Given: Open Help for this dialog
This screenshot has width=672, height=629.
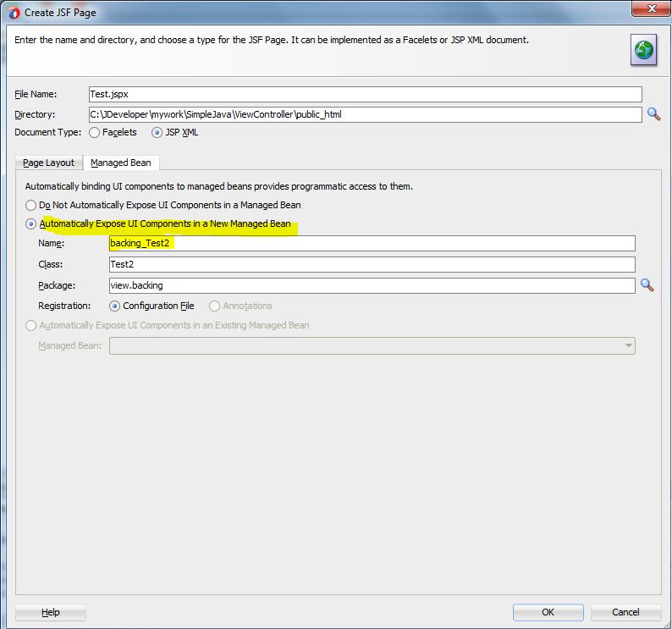Looking at the screenshot, I should coord(51,612).
